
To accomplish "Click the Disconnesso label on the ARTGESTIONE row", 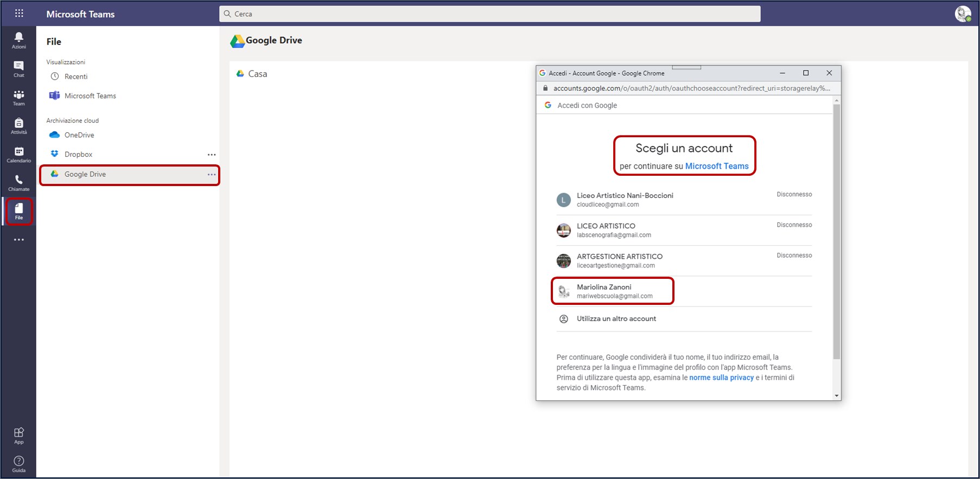I will coord(794,256).
